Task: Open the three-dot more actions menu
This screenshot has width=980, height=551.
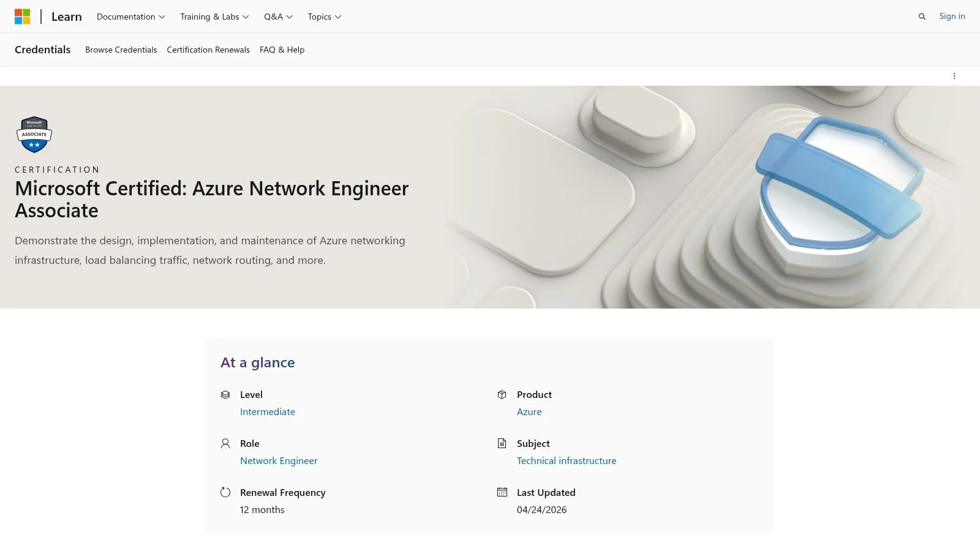Action: (954, 76)
